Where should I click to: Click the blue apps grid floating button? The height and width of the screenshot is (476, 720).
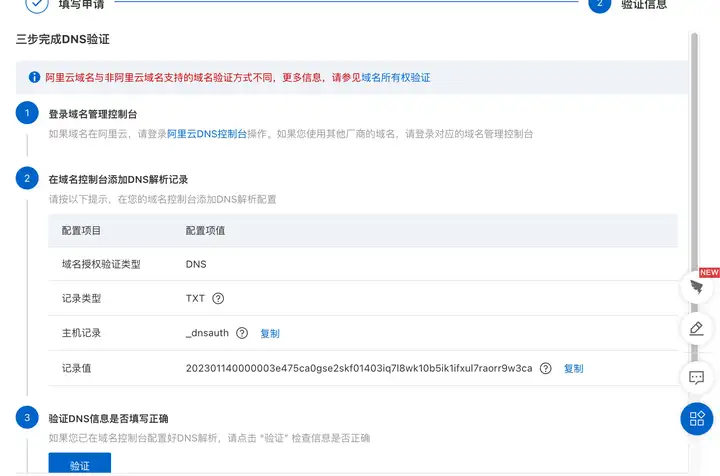pos(697,418)
